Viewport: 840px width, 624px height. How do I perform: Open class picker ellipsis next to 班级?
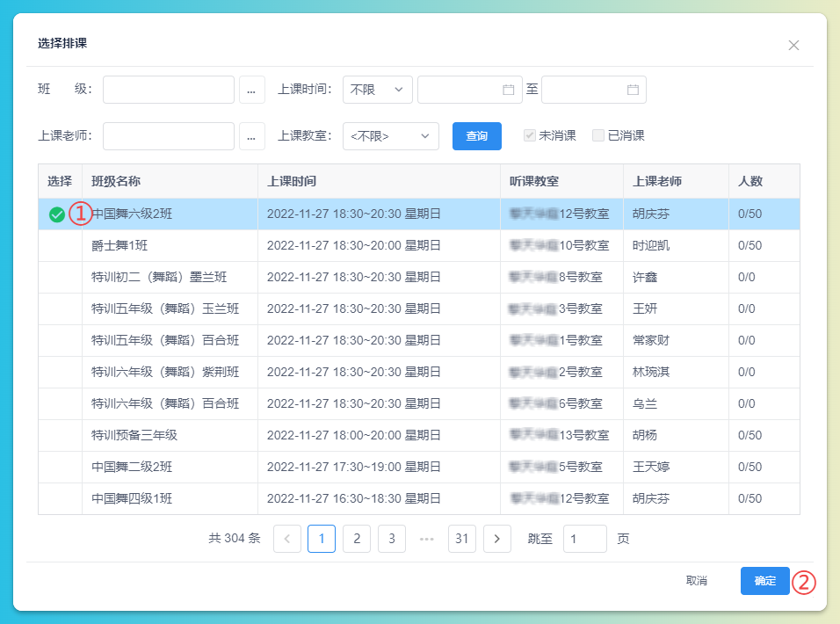click(252, 90)
